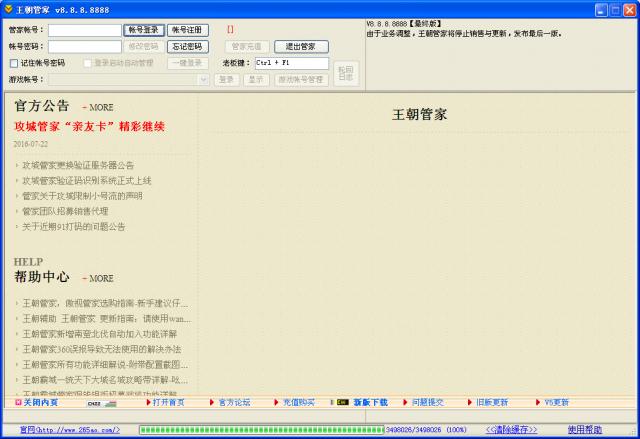Image resolution: width=640 pixels, height=439 pixels.
Task: Open announcement 攻城管家验证码识别系统正式上线
Action: (87, 181)
